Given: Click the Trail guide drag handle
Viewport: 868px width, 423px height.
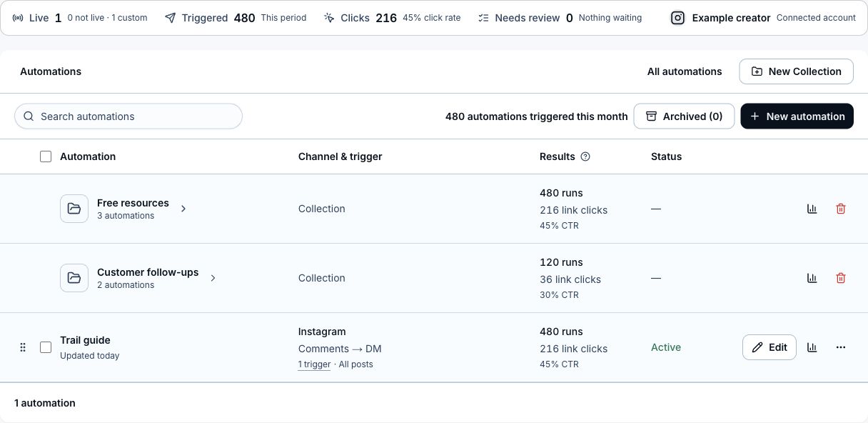Looking at the screenshot, I should [23, 347].
